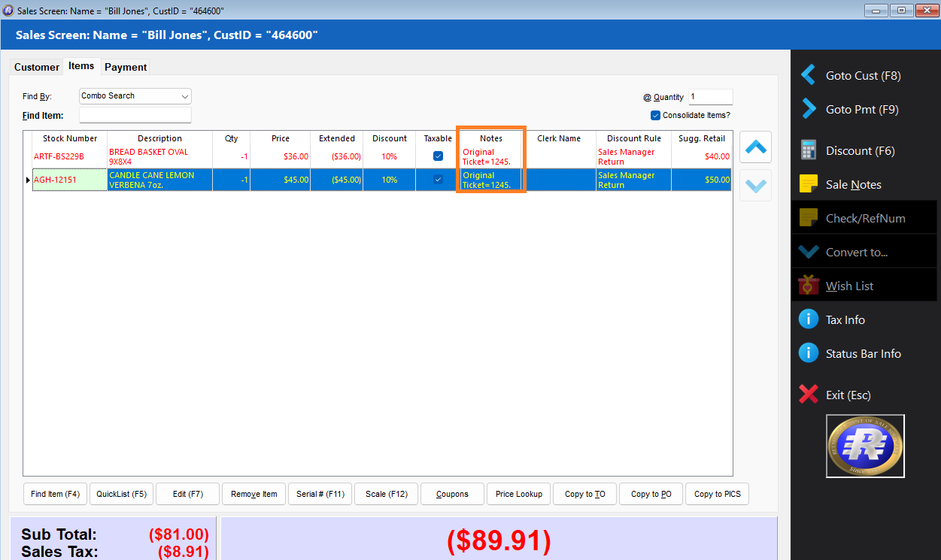Viewport: 941px width, 560px height.
Task: Click the Scale (F12) button
Action: pos(387,494)
